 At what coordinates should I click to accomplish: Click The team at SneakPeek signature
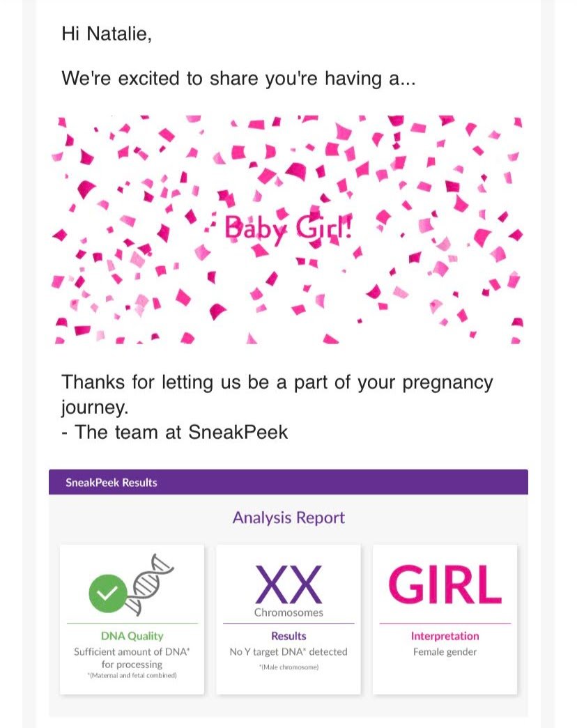point(175,432)
